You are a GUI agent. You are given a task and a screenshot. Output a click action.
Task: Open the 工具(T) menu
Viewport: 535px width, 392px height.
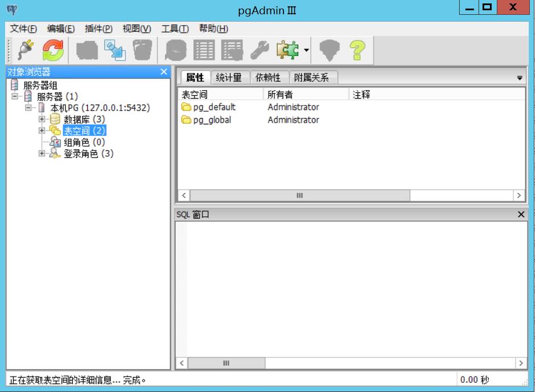[175, 29]
